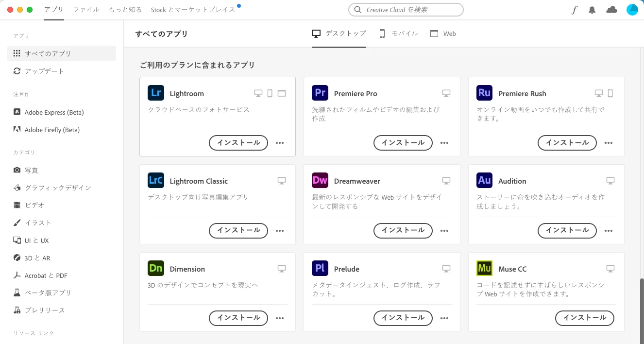
Task: Click the UI と UX icon
Action: [17, 241]
